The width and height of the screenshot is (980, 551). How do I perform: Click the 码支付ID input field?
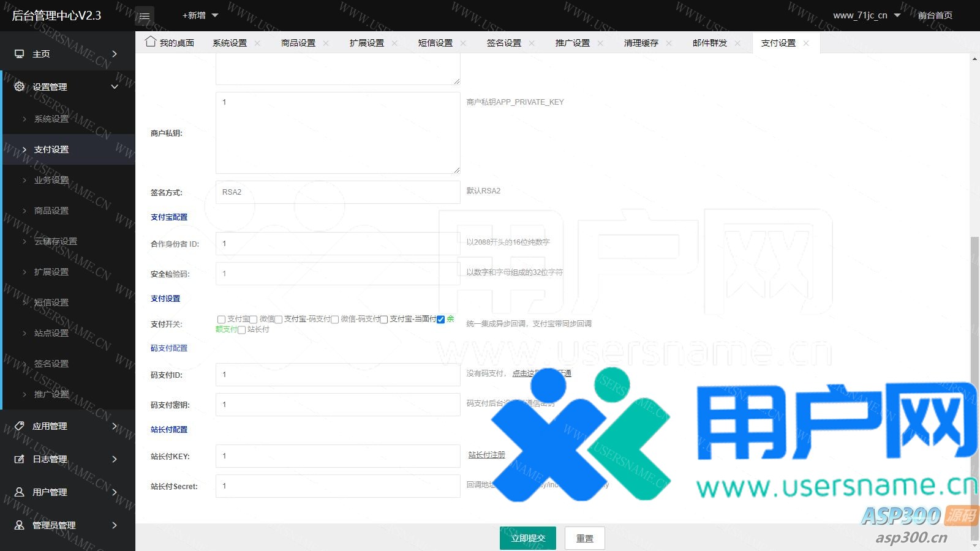pyautogui.click(x=337, y=375)
